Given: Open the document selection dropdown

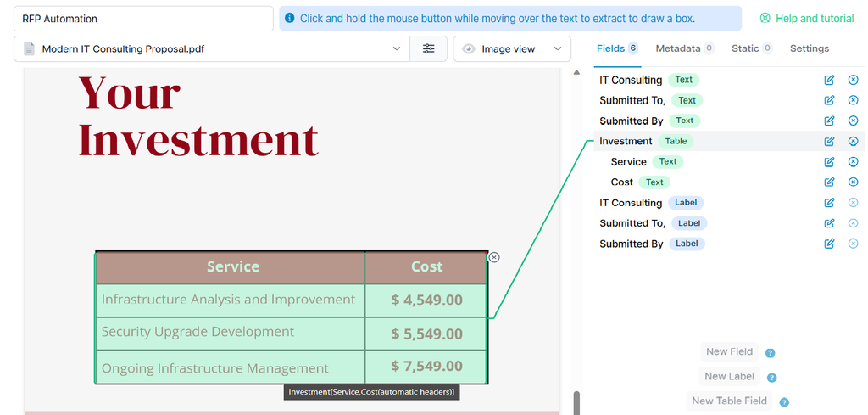Looking at the screenshot, I should (212, 48).
